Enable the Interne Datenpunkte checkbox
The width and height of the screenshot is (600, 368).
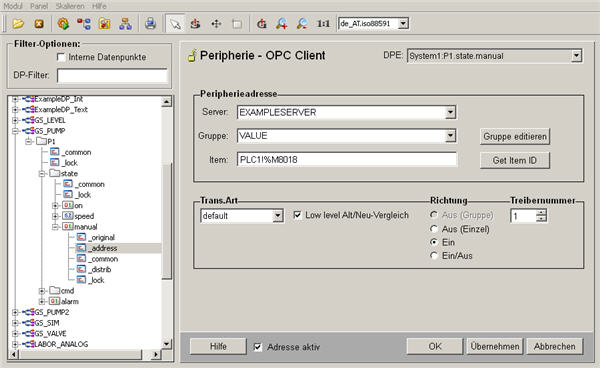click(60, 57)
